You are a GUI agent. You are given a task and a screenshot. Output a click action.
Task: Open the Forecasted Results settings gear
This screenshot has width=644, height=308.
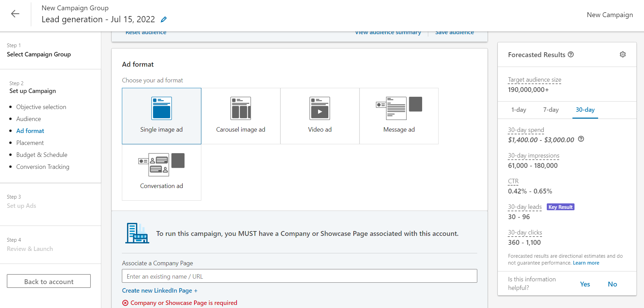point(622,55)
